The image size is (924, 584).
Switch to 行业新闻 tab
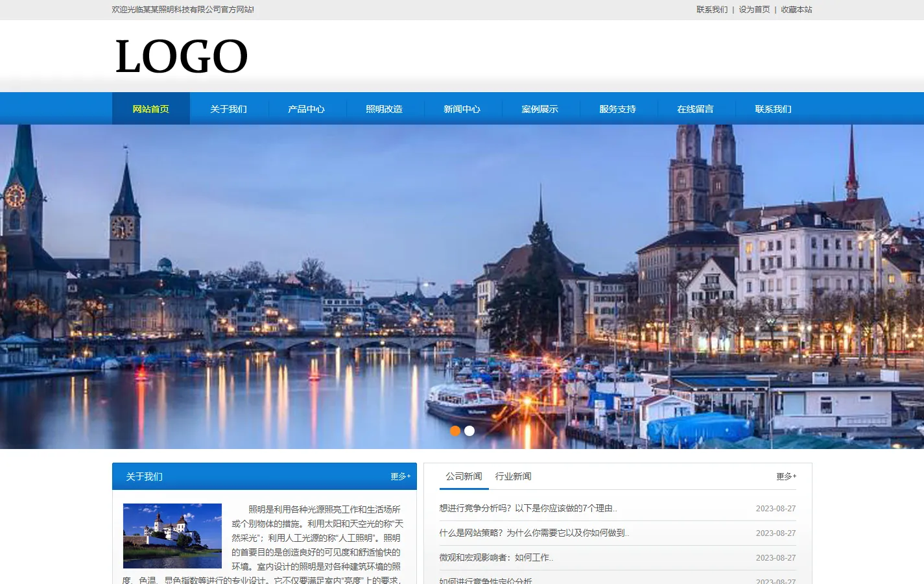(x=514, y=476)
